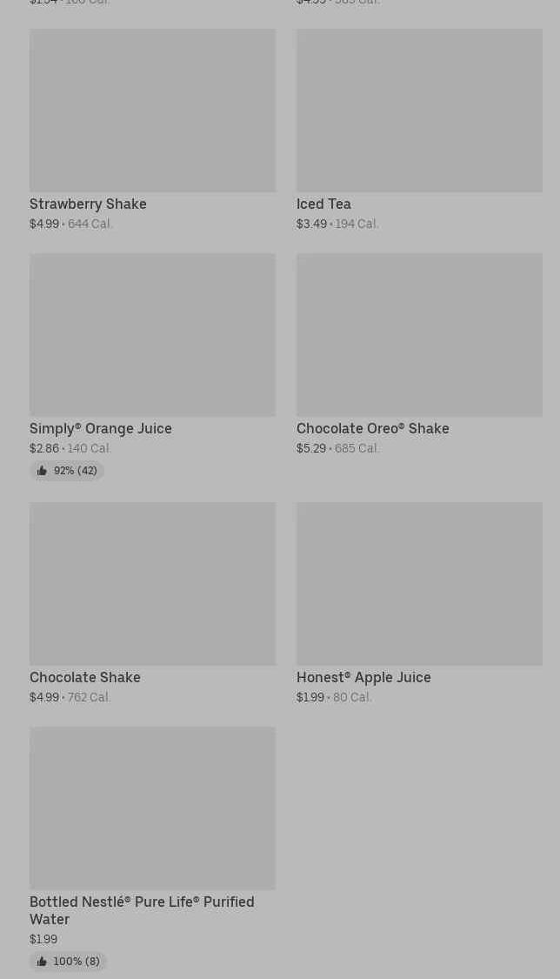560x979 pixels.
Task: Click the $3.49 price for Iced Tea
Action: (311, 224)
